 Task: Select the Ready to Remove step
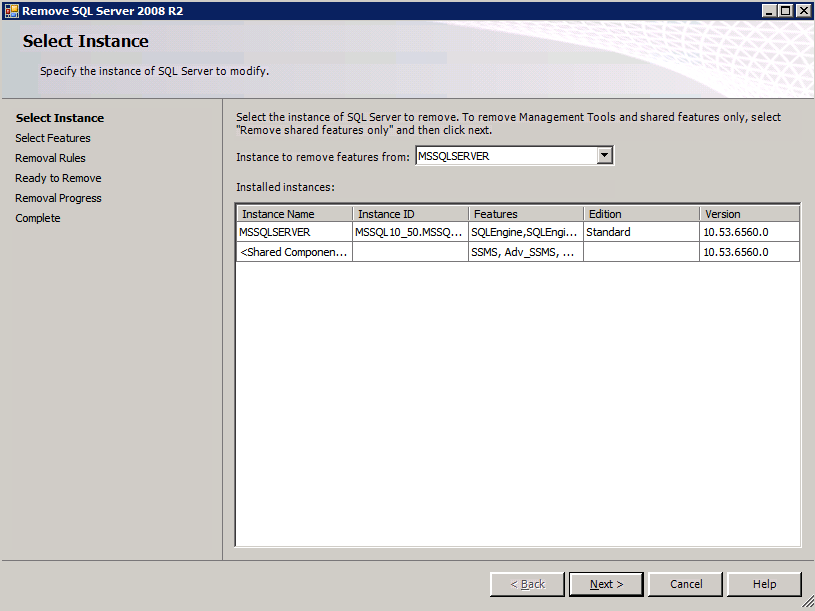[58, 178]
